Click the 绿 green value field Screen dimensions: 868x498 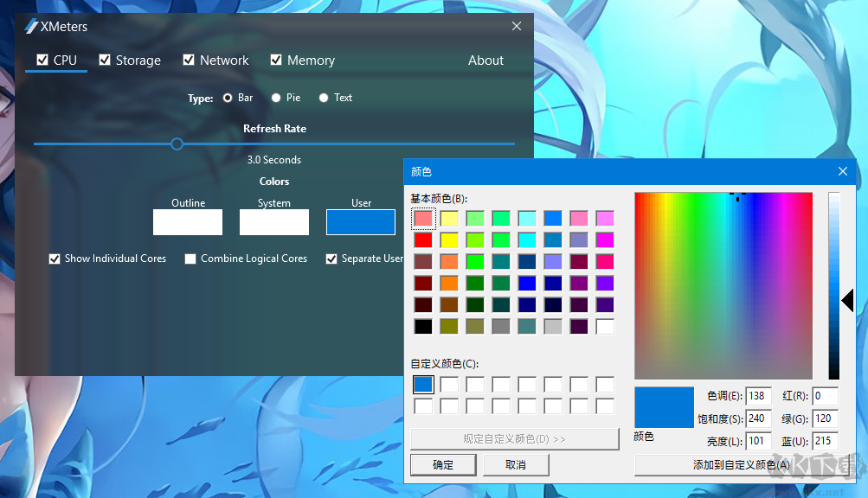click(x=825, y=418)
